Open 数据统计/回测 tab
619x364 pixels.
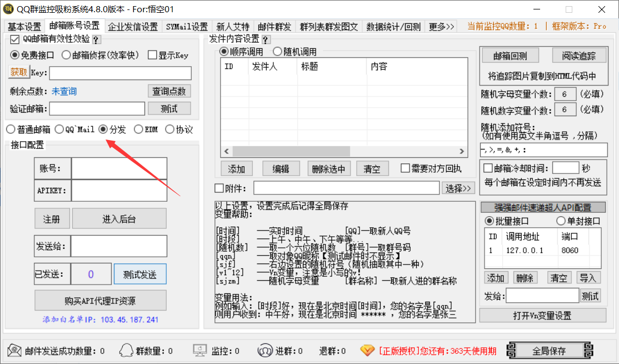pyautogui.click(x=393, y=27)
